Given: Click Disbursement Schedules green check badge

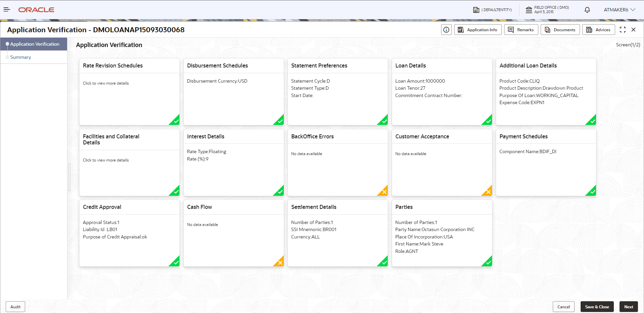Looking at the screenshot, I should pyautogui.click(x=280, y=121).
